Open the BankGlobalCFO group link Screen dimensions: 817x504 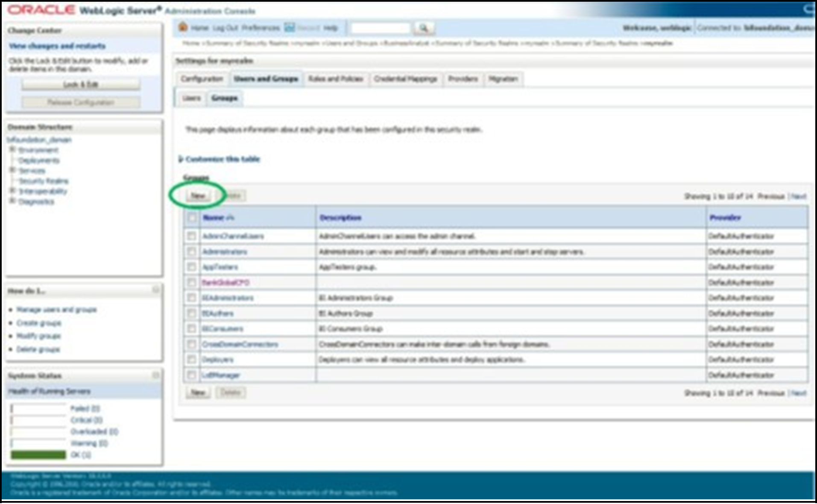(x=225, y=282)
